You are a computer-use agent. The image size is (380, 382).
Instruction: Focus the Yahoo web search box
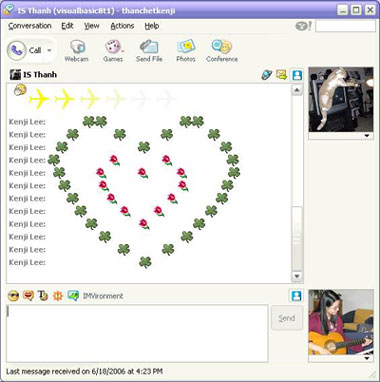[345, 26]
